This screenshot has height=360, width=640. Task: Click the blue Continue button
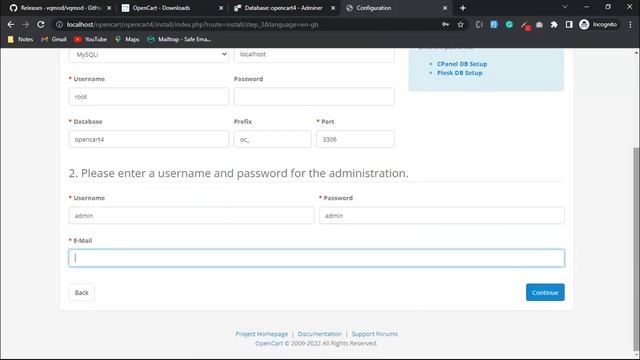tap(545, 292)
